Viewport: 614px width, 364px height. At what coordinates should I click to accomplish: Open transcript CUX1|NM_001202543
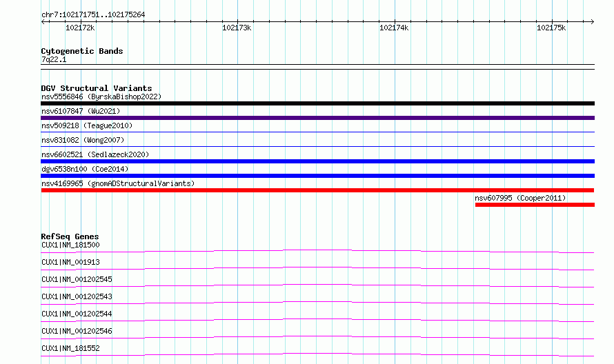click(77, 296)
